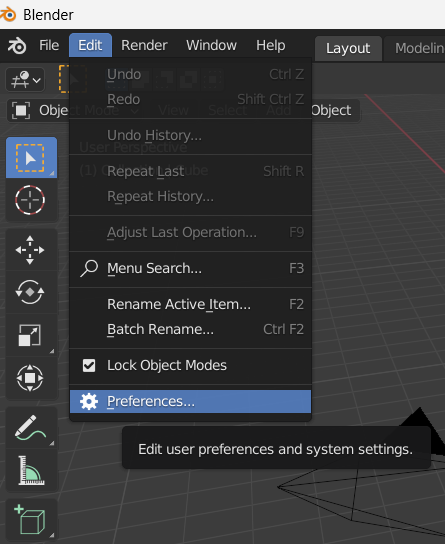Open Undo History from Edit menu

coord(190,135)
